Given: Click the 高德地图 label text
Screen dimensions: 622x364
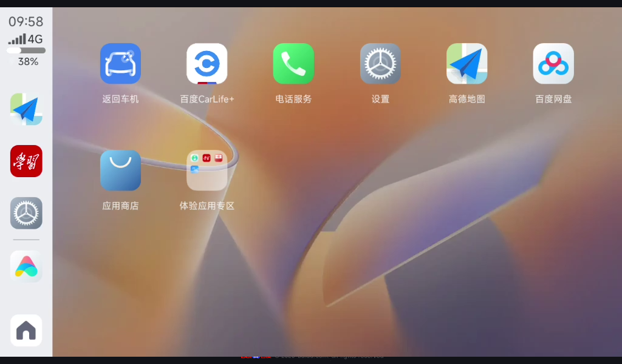Looking at the screenshot, I should pos(467,99).
